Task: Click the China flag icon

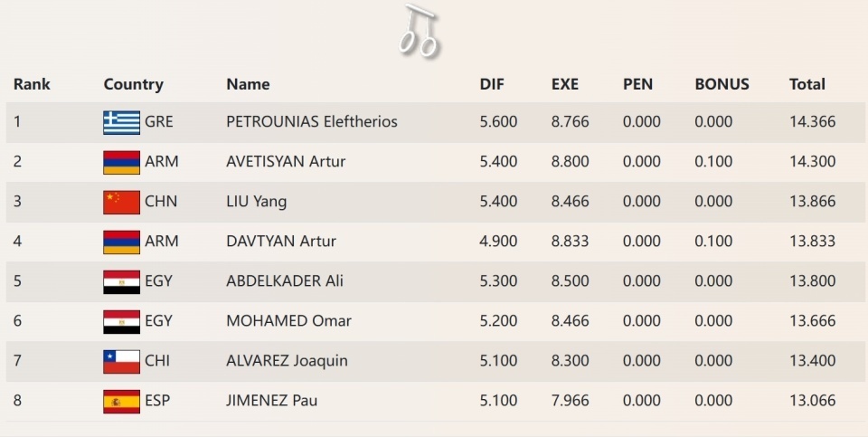Action: click(121, 202)
